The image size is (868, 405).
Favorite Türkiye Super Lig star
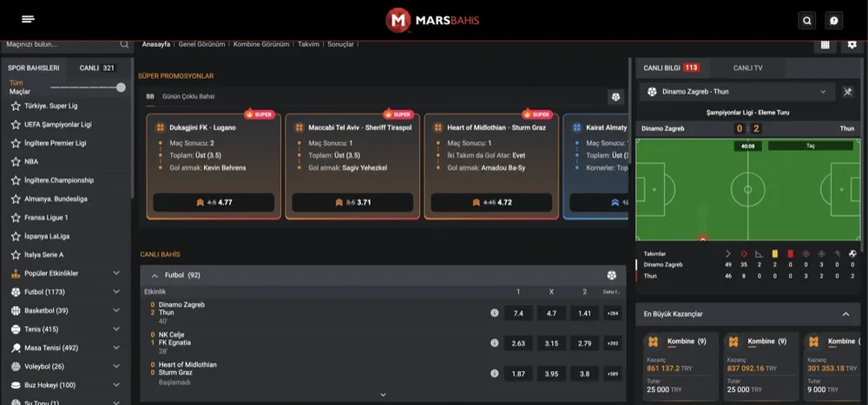tap(16, 106)
